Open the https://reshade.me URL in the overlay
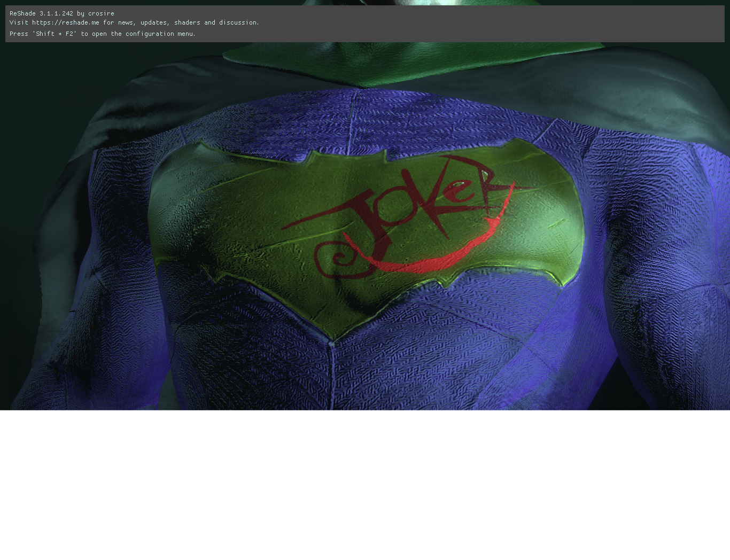This screenshot has width=730, height=560. [66, 22]
